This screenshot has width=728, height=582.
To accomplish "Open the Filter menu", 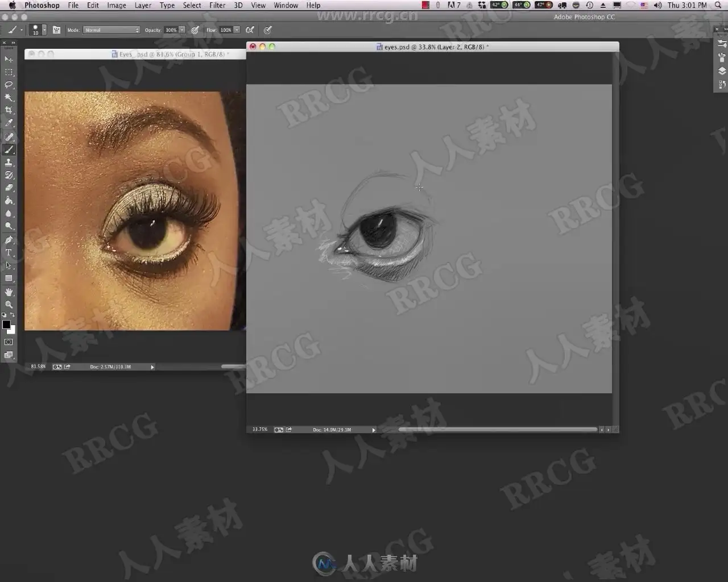I will pos(217,5).
